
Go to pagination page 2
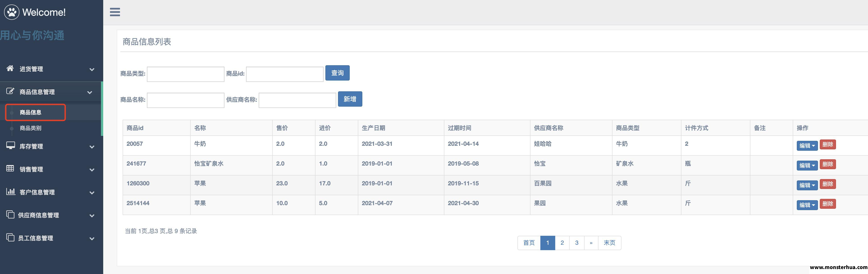click(562, 243)
